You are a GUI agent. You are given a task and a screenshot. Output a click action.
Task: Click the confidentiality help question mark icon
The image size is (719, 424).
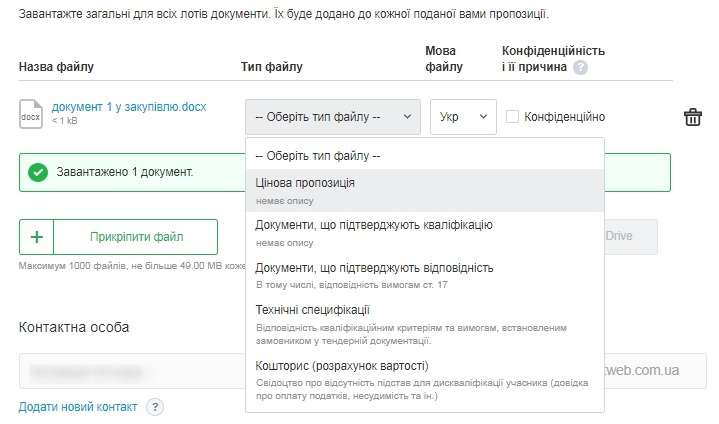pos(580,67)
